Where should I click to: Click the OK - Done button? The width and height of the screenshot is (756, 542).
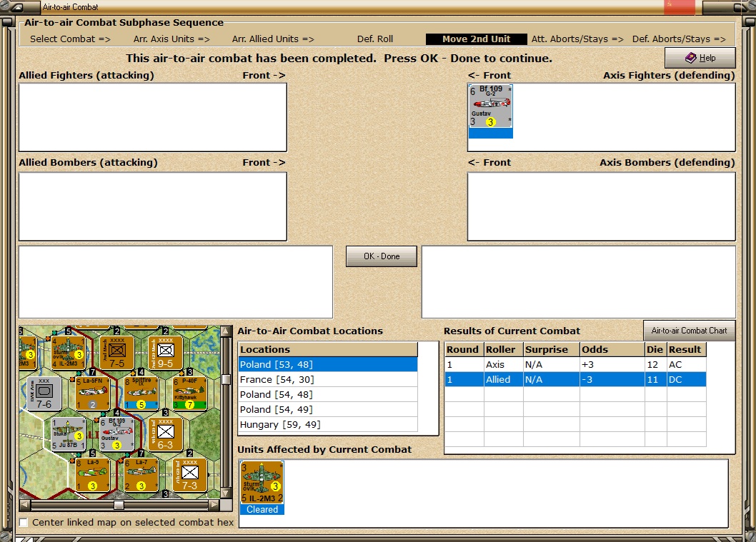coord(382,256)
